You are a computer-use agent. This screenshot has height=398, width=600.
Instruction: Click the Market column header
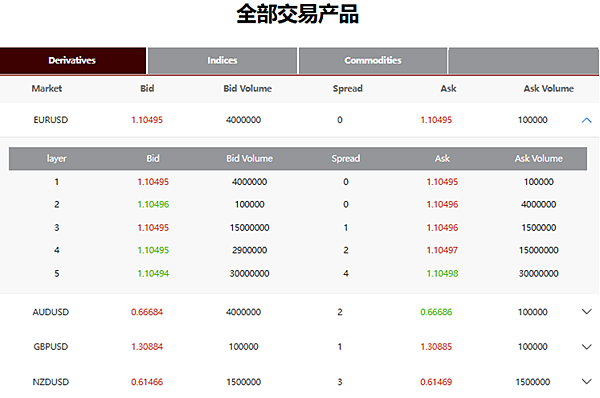pos(47,88)
